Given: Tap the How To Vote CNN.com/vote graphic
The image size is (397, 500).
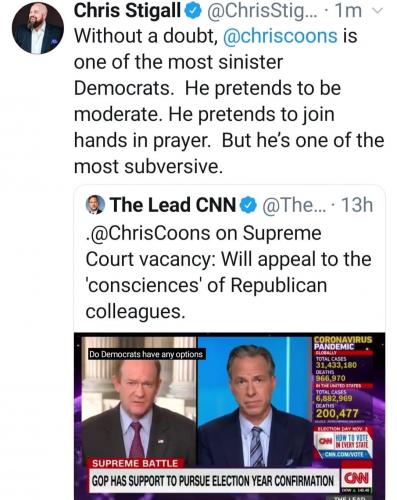Looking at the screenshot, I should [343, 444].
